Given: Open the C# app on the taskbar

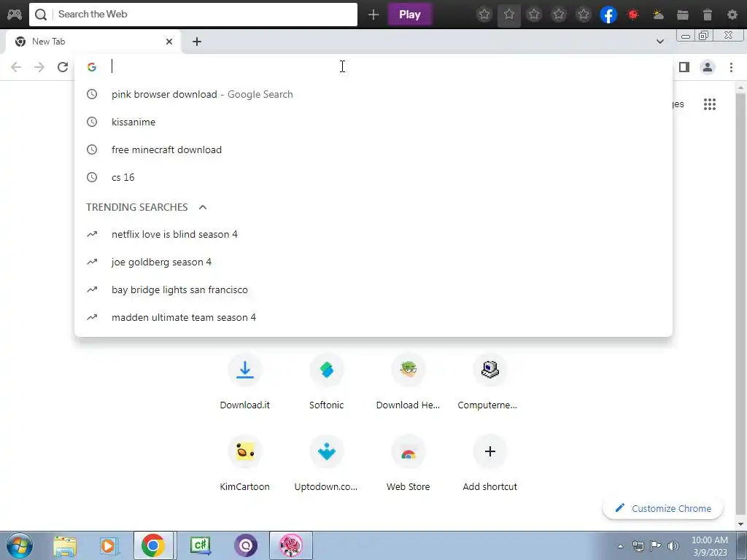Looking at the screenshot, I should (200, 545).
